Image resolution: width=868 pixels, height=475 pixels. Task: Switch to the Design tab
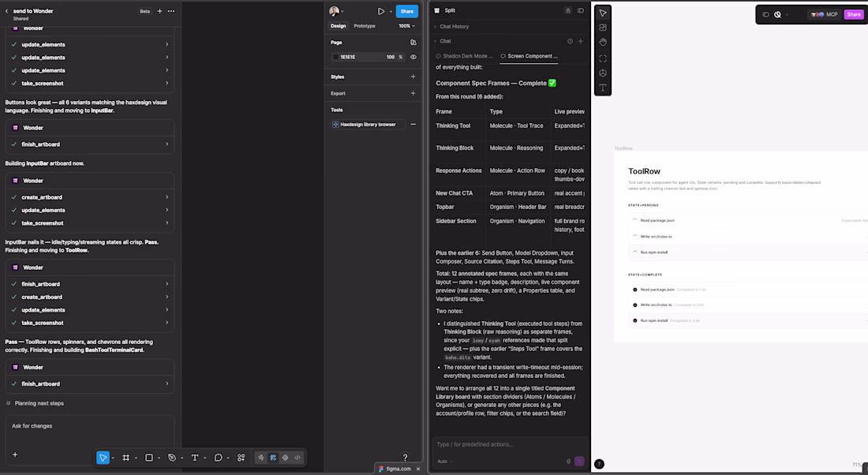tap(339, 26)
